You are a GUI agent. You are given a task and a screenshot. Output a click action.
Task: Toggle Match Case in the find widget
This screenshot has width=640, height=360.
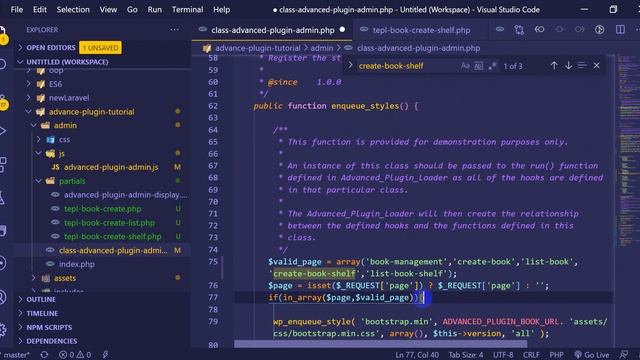[465, 66]
